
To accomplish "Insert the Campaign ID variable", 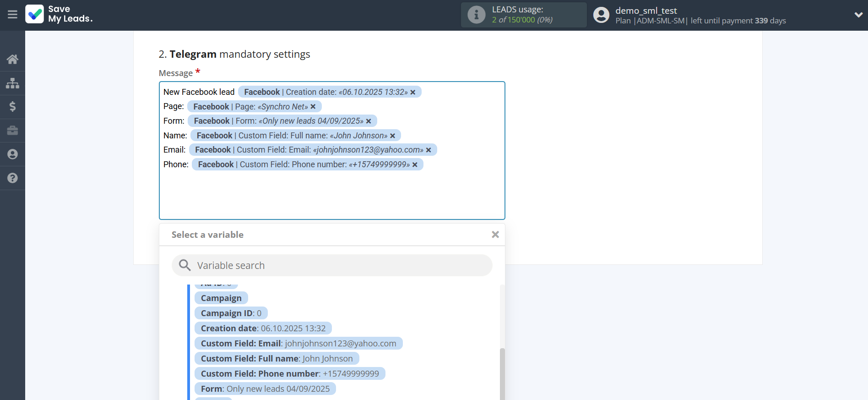I will click(x=231, y=313).
